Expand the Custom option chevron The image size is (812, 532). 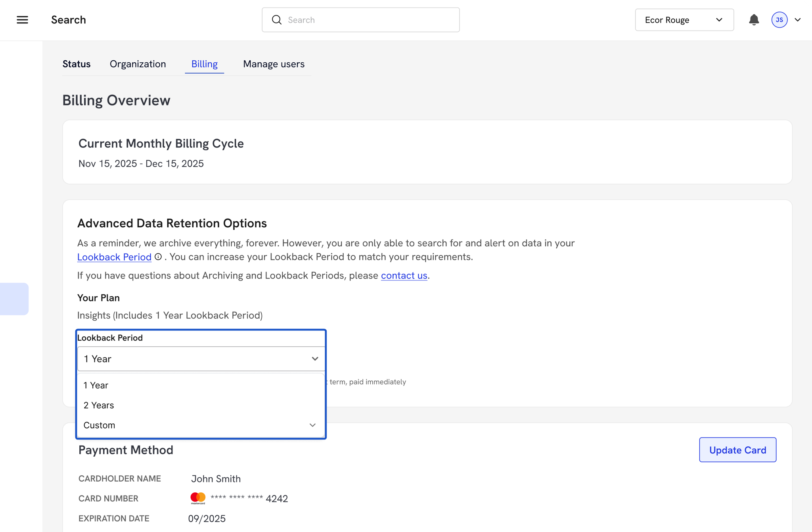(312, 425)
